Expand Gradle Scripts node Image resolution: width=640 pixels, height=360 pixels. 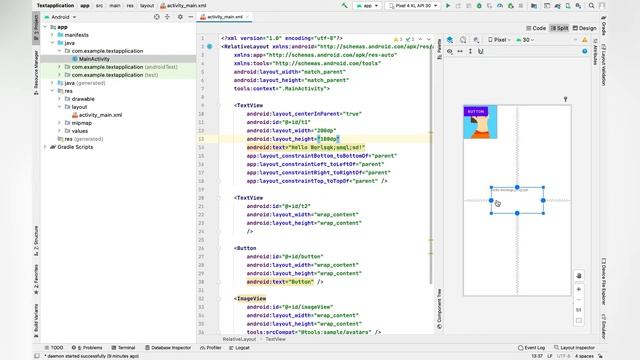[45, 147]
